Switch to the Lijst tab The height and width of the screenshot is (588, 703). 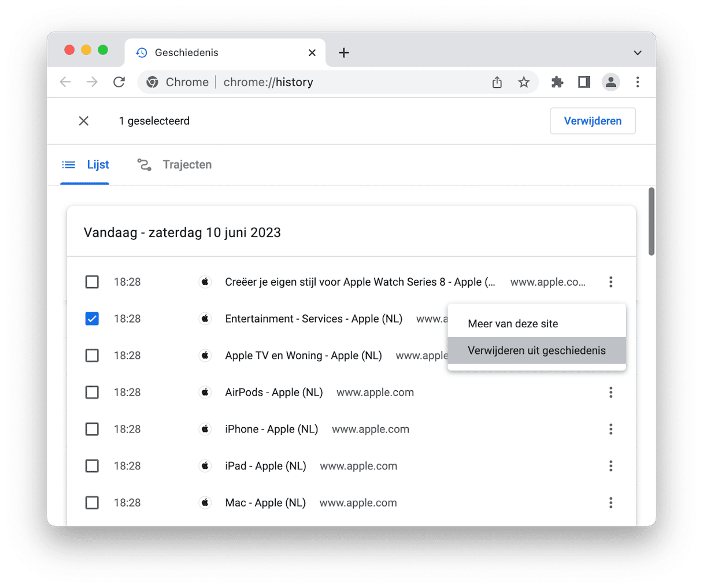[85, 165]
